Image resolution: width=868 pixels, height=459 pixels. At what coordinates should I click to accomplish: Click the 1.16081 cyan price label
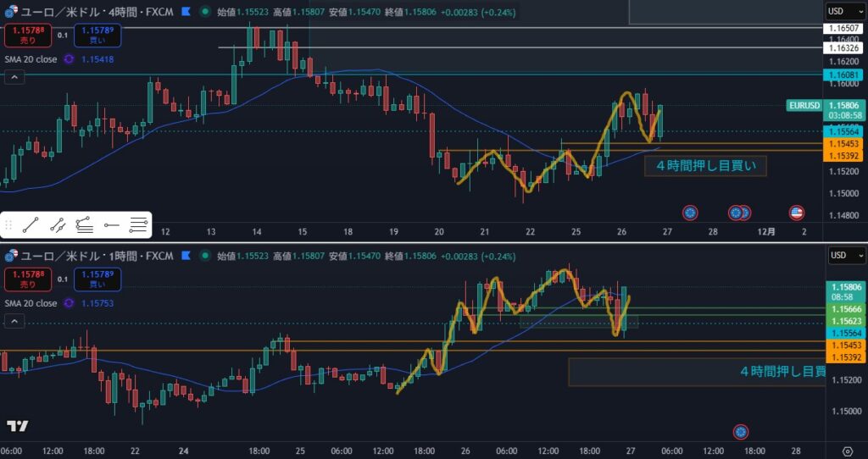pos(844,75)
